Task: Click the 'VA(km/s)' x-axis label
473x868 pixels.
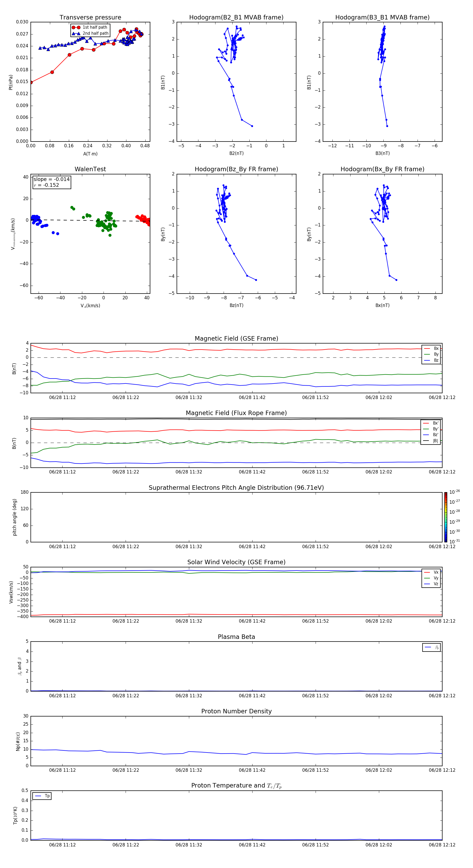Action: click(90, 306)
